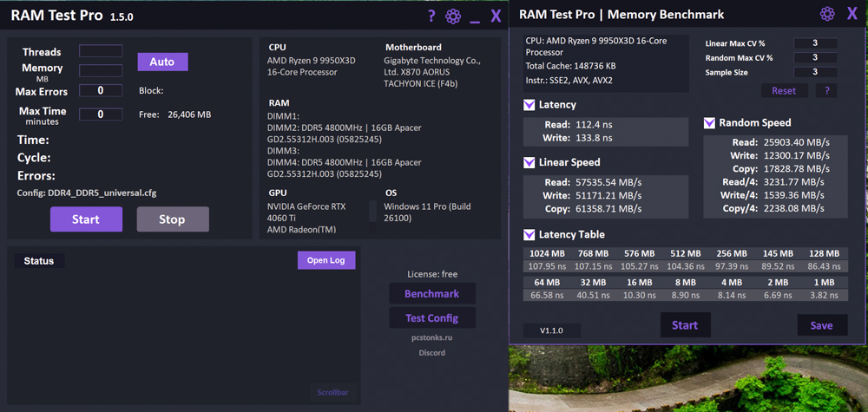
Task: Edit the Linear Max CV % field
Action: [815, 43]
